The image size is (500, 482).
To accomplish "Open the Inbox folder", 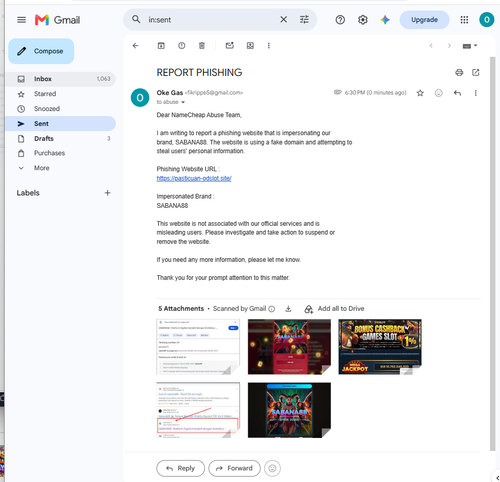I will (x=61, y=79).
